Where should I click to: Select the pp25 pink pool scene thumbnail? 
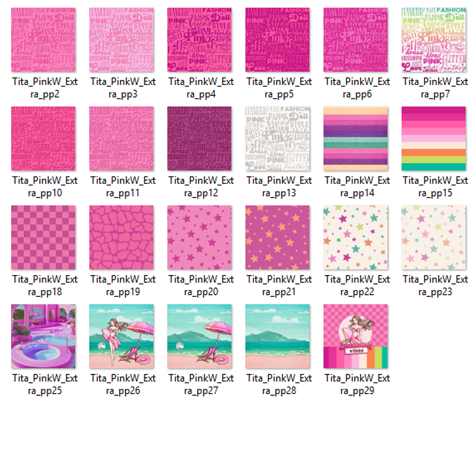(43, 336)
